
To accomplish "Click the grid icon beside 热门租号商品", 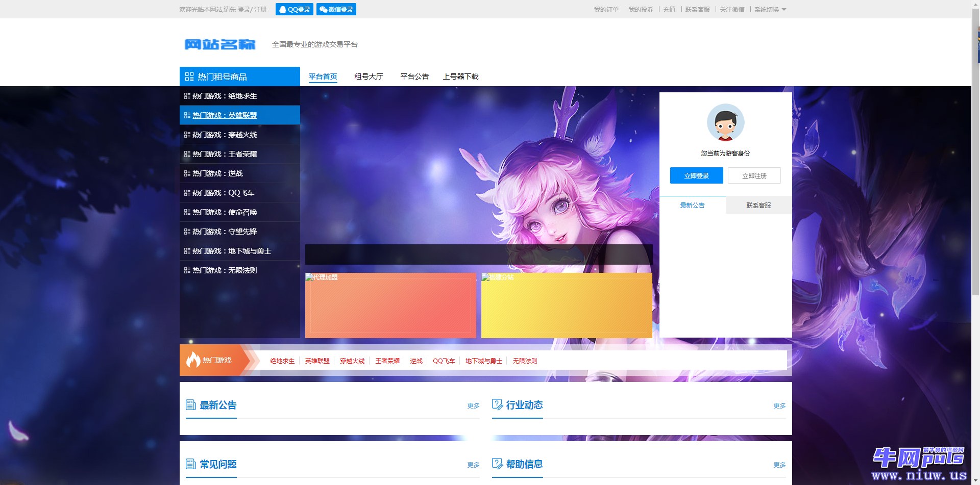I will 189,76.
